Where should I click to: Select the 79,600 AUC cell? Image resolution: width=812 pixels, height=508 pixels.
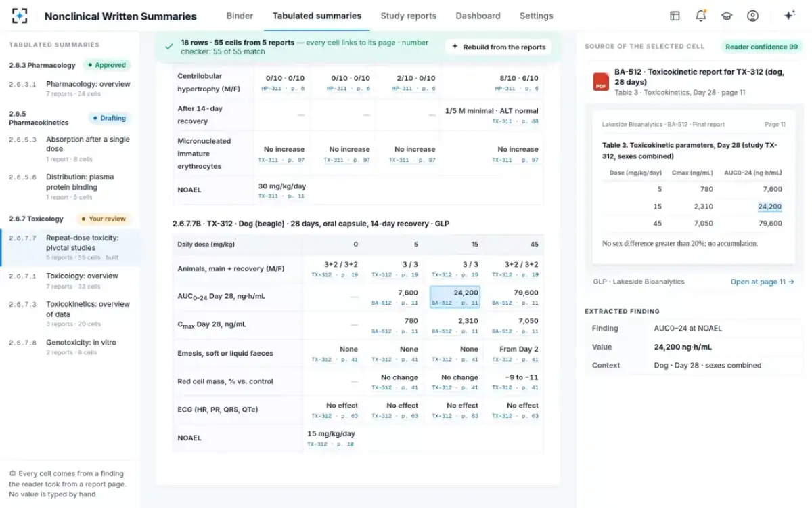pyautogui.click(x=516, y=297)
